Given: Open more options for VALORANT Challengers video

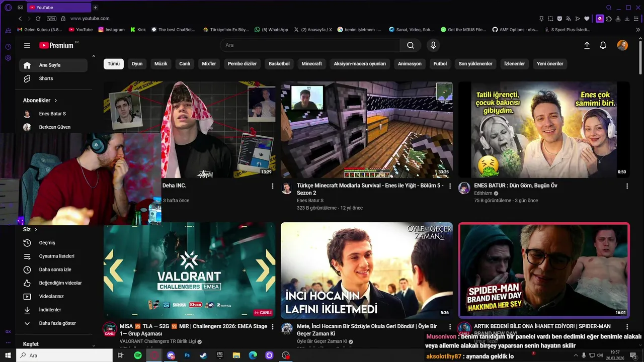Looking at the screenshot, I should [x=273, y=327].
